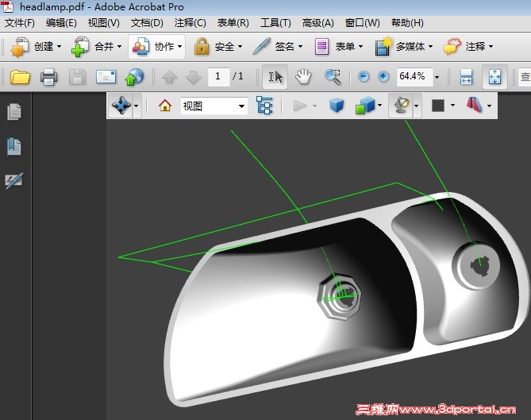Click the email envelope icon

pos(106,77)
